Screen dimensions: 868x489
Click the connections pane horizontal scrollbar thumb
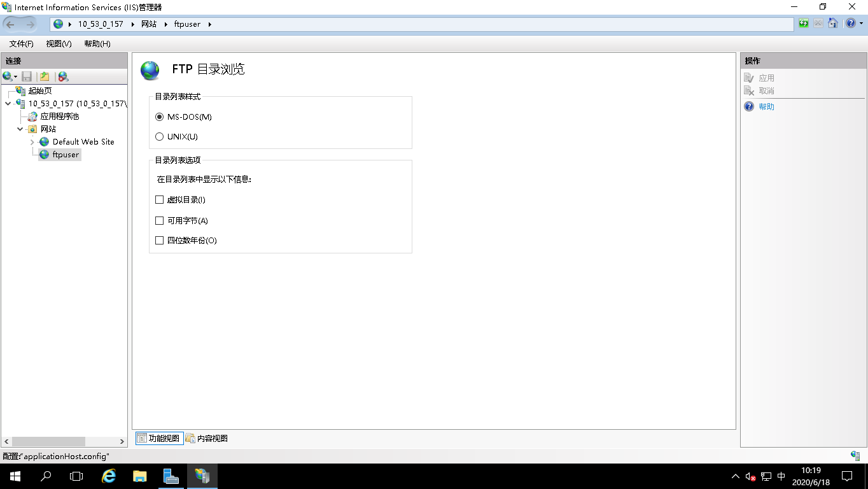coord(48,441)
